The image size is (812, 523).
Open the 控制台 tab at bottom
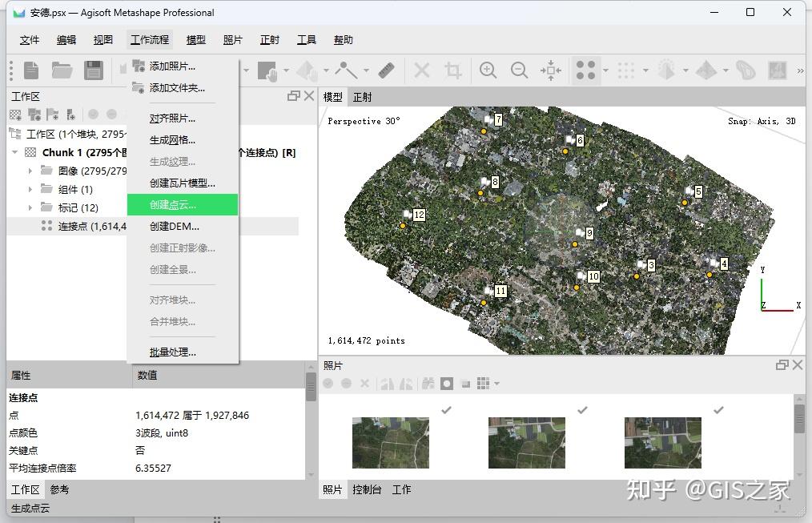[367, 489]
